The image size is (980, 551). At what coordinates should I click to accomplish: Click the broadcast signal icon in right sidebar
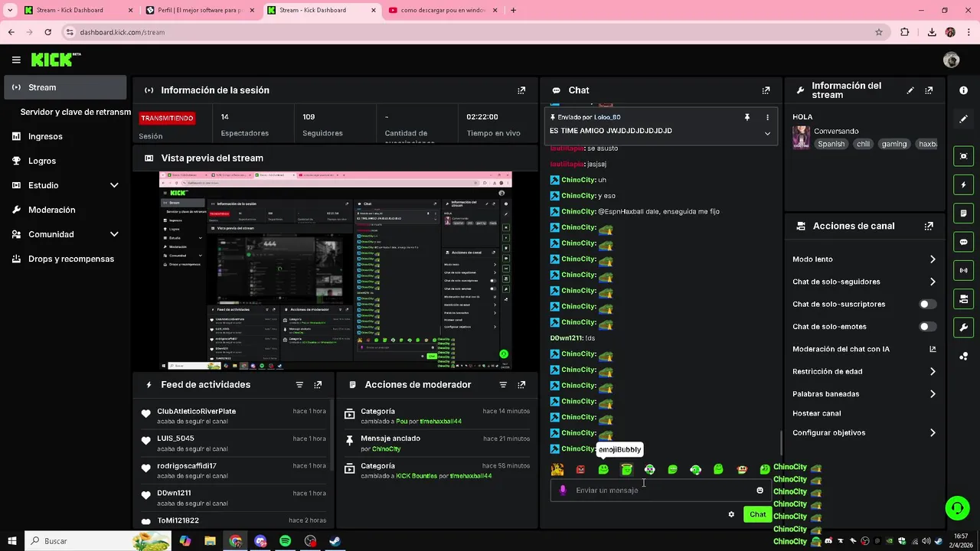963,270
